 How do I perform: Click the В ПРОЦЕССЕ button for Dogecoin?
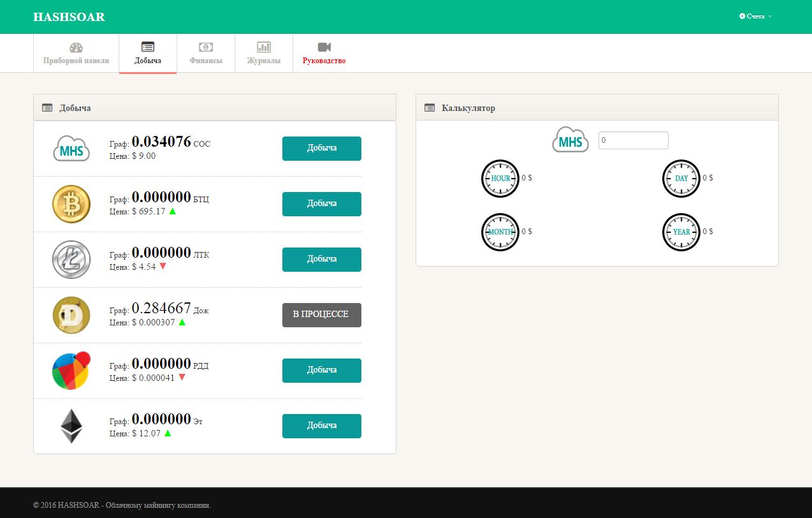[321, 314]
